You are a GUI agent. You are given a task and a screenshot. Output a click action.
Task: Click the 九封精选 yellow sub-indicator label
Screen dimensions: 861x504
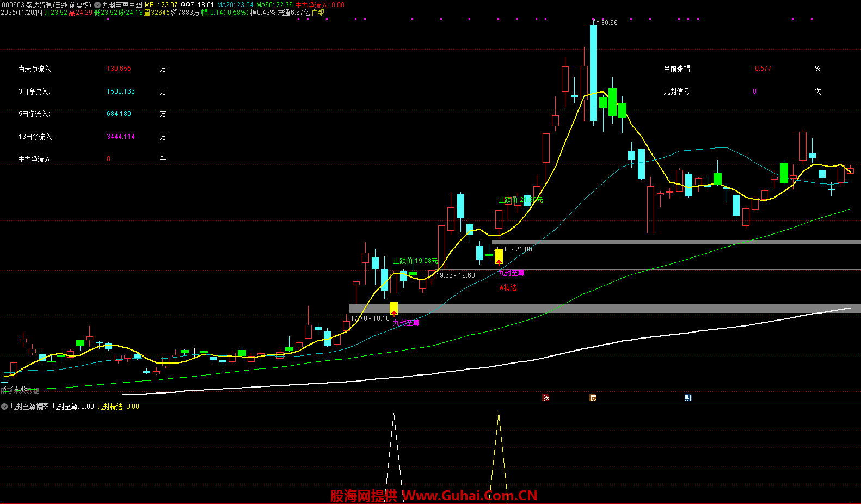(118, 407)
